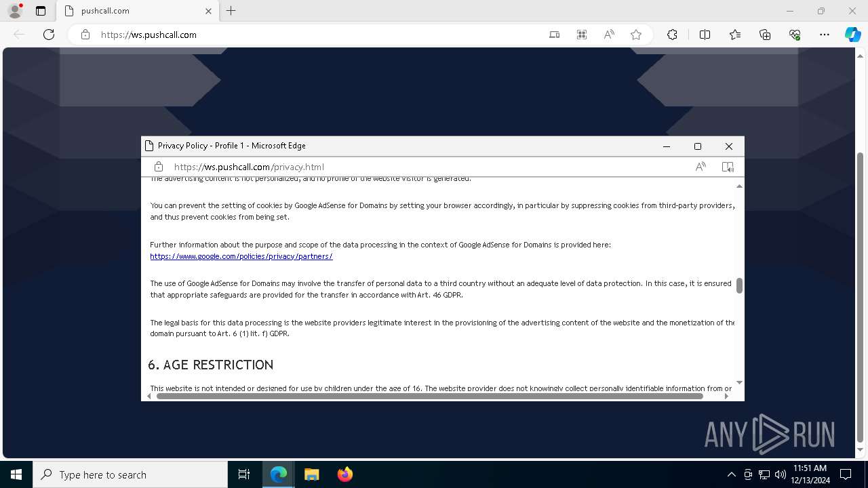Open the apps grid icon in address bar
This screenshot has height=488, width=868.
(x=582, y=35)
